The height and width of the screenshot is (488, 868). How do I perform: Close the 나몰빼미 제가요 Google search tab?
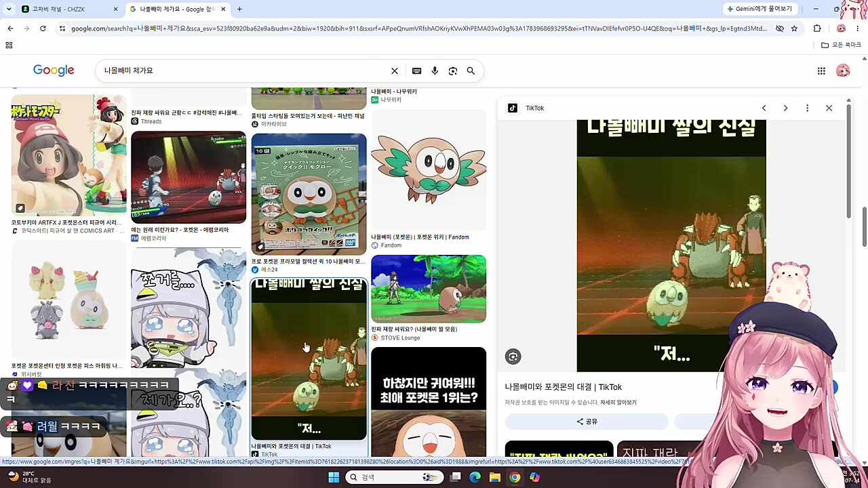[223, 9]
